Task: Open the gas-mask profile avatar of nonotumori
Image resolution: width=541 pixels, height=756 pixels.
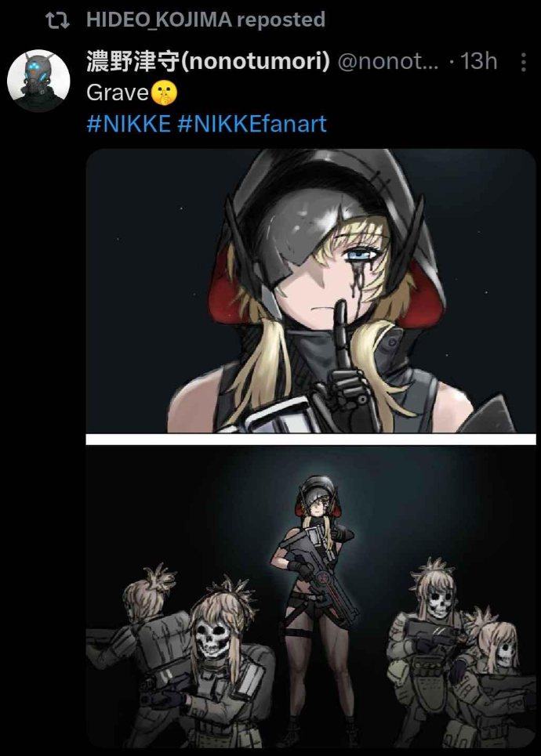Action: pyautogui.click(x=38, y=81)
